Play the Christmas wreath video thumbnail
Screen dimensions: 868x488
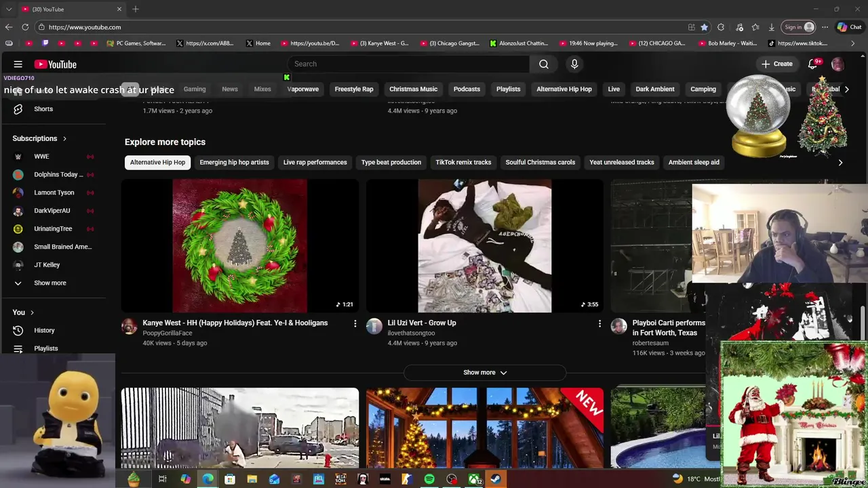[x=240, y=246]
